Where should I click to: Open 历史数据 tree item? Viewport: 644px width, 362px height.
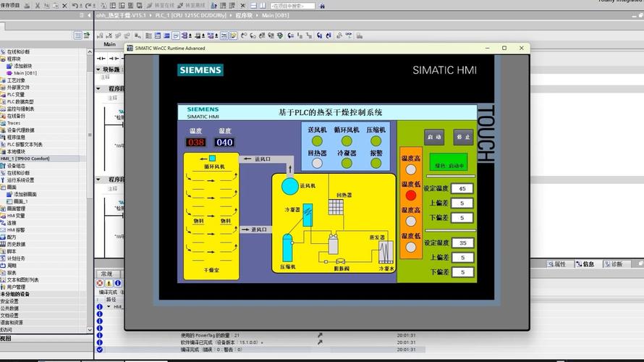click(16, 244)
